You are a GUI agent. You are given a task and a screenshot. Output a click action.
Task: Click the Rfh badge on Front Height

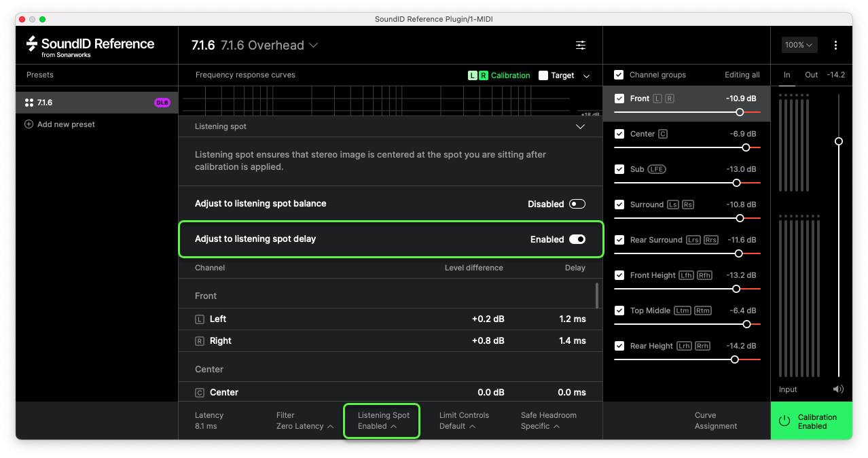point(704,275)
